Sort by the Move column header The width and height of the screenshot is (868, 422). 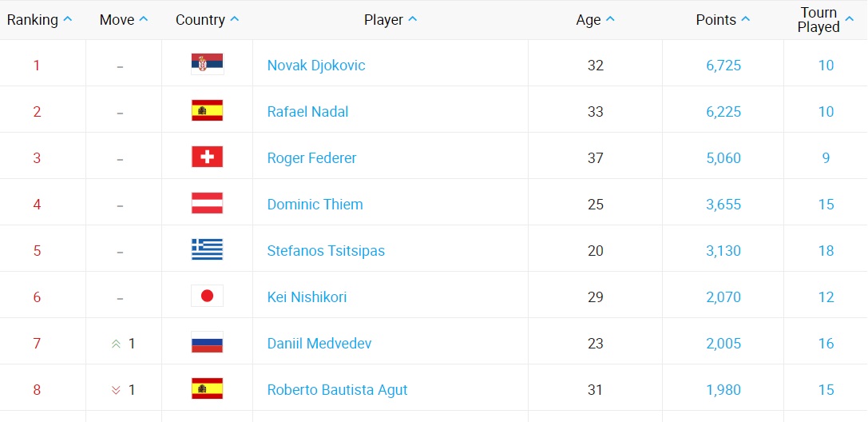point(124,20)
